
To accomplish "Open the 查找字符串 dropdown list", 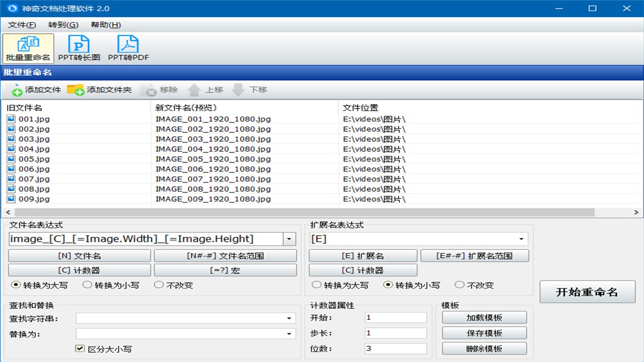I will pos(289,318).
